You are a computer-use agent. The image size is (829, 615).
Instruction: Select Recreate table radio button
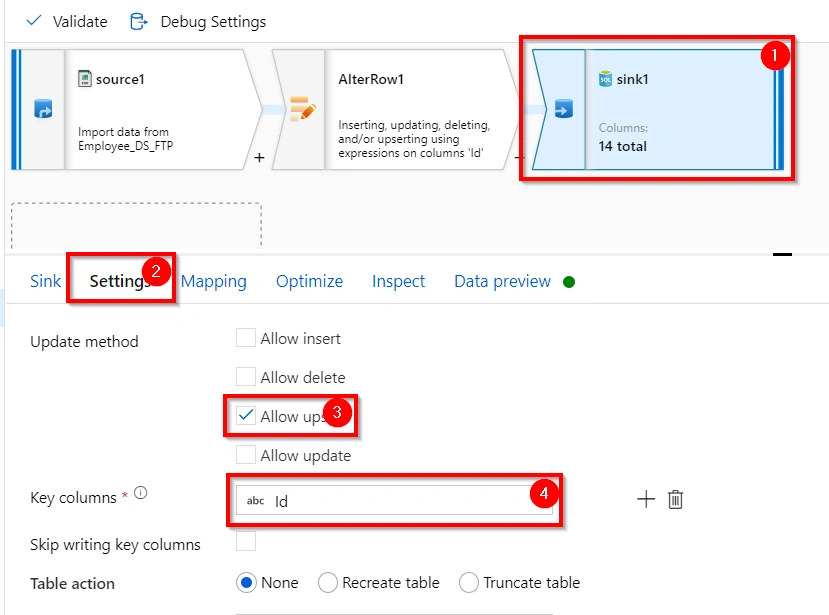point(328,583)
